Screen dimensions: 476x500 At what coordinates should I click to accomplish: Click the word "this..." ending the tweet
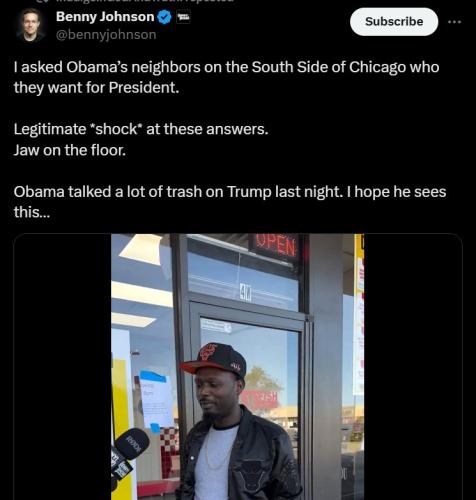(32, 212)
